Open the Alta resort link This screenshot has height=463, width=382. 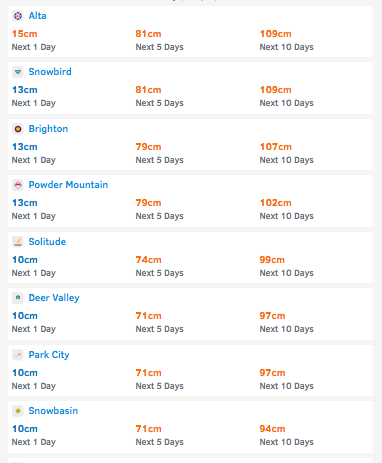(37, 16)
